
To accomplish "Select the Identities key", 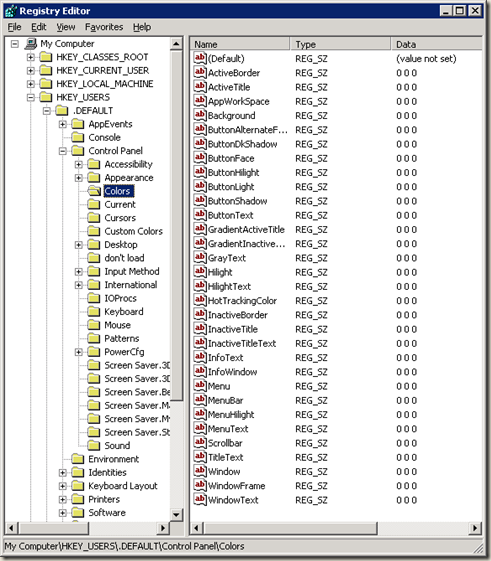I will click(x=107, y=472).
